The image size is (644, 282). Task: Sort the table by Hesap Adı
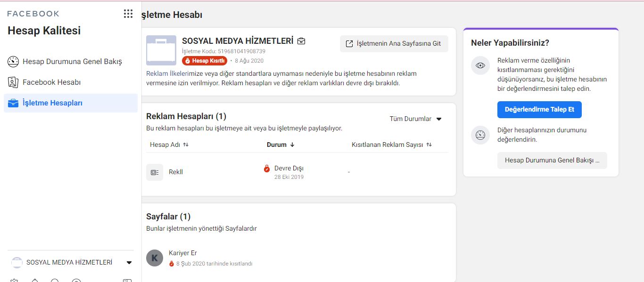(169, 145)
